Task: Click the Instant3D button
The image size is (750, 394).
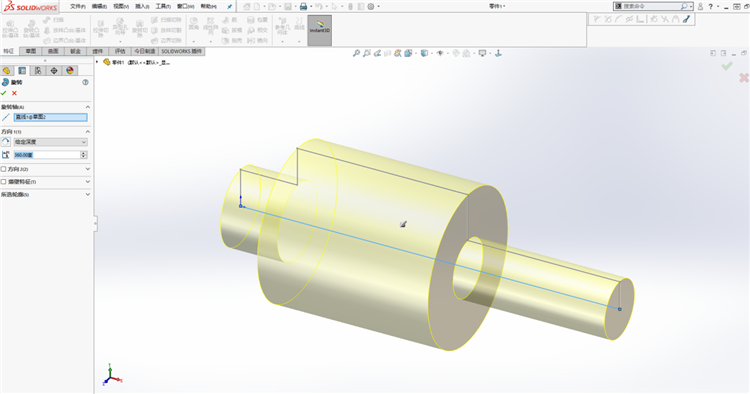Action: click(x=320, y=30)
